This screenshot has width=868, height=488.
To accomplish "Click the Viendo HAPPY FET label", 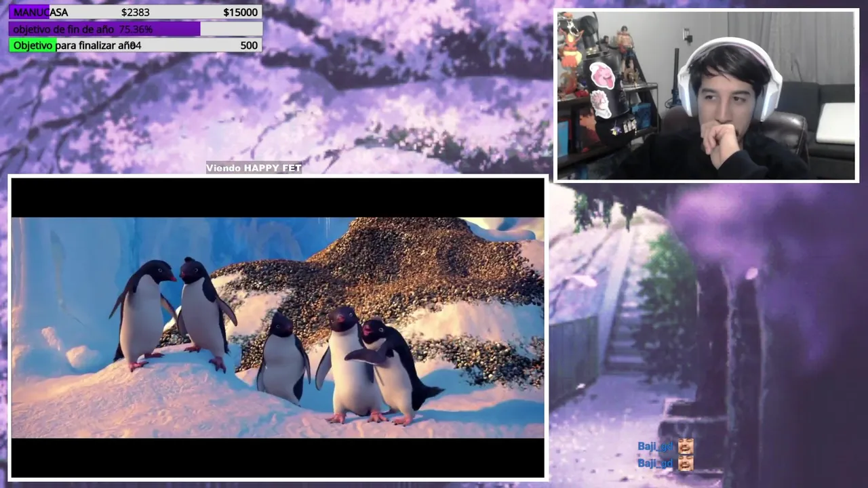I will point(254,168).
